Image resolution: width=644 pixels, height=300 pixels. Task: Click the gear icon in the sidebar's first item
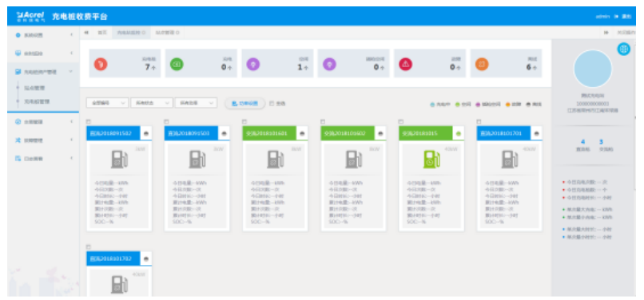[x=18, y=35]
